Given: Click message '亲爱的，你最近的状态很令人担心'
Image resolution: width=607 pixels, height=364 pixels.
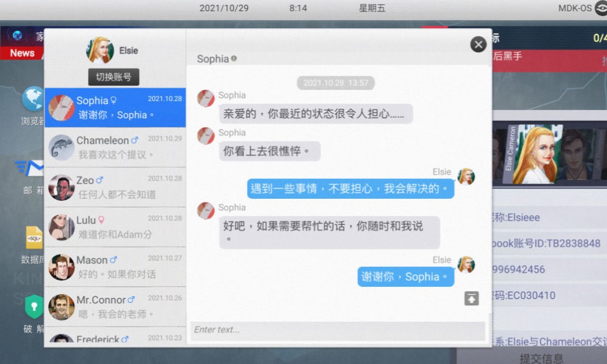Looking at the screenshot, I should tap(315, 114).
